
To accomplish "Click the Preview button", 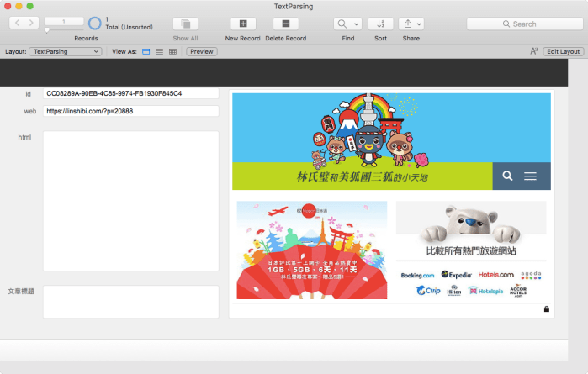I will (202, 51).
